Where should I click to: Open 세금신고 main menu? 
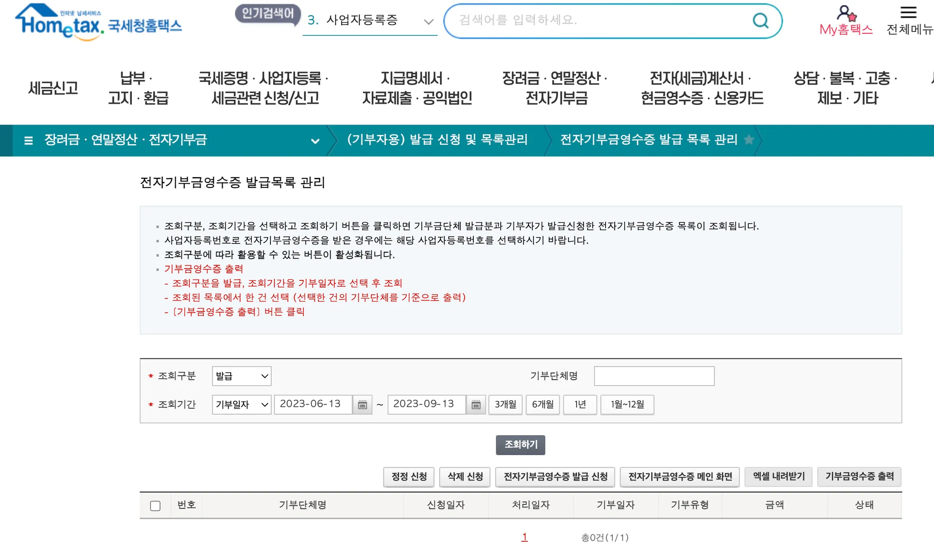[53, 88]
